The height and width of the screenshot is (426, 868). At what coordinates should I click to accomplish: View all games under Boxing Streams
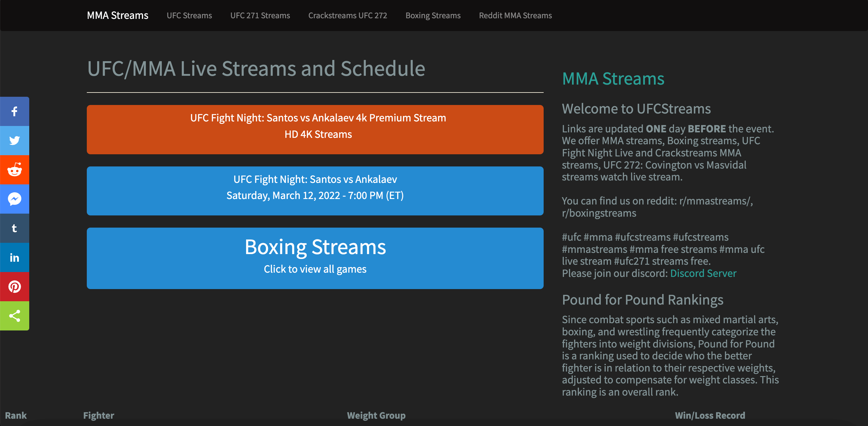coord(315,258)
